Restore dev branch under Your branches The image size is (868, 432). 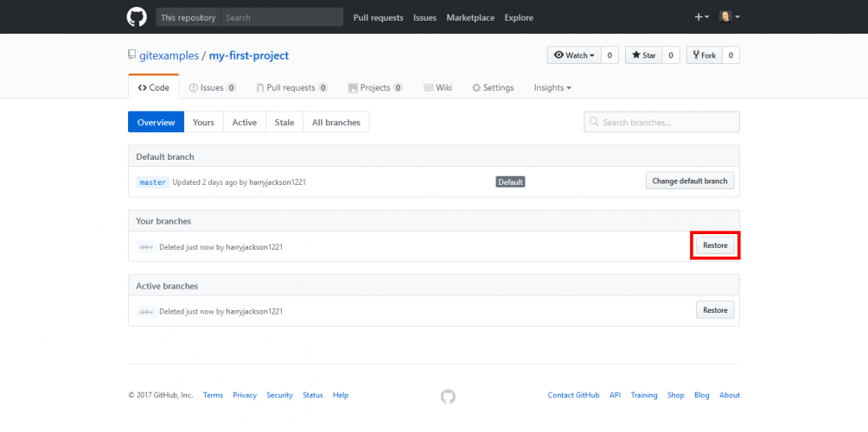click(715, 245)
